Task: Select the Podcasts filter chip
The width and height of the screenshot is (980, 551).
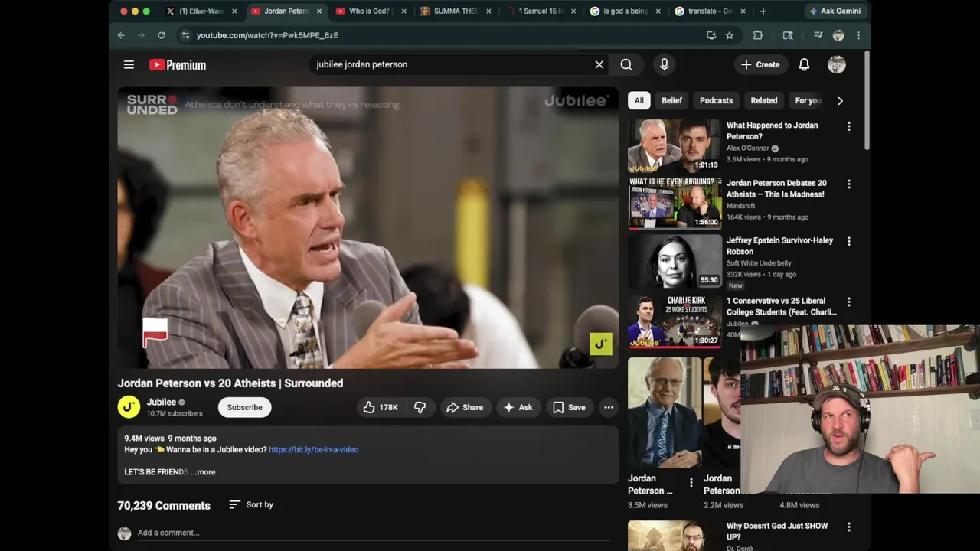Action: tap(716, 100)
